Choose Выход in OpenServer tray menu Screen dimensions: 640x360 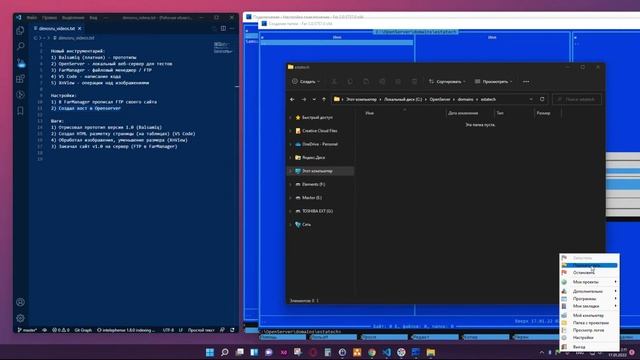pyautogui.click(x=589, y=347)
